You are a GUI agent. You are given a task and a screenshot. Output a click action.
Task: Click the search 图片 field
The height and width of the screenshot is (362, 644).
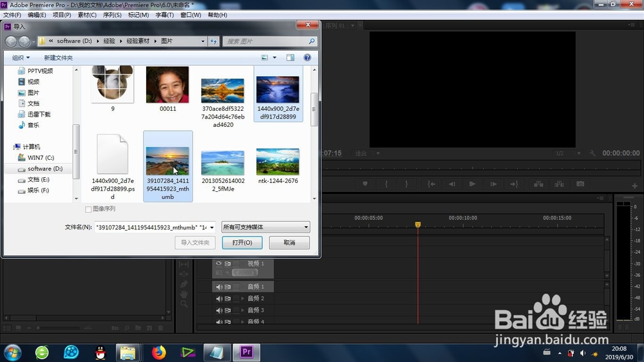pyautogui.click(x=270, y=41)
